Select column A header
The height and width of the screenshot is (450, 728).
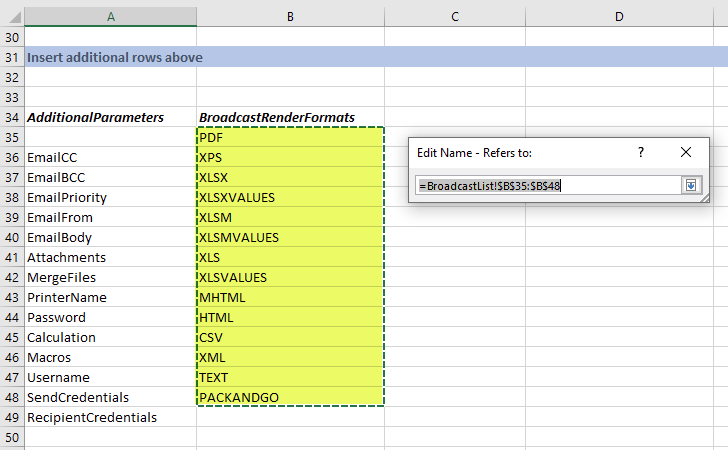tap(110, 17)
